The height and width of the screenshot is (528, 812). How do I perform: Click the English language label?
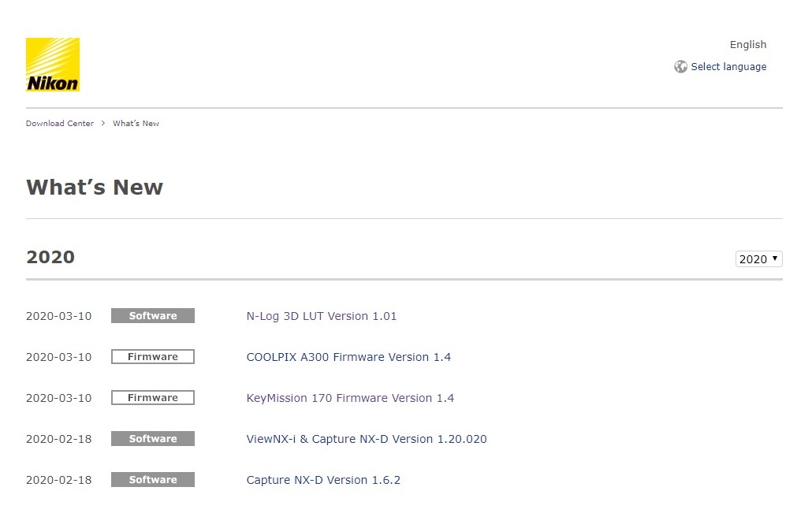tap(748, 44)
